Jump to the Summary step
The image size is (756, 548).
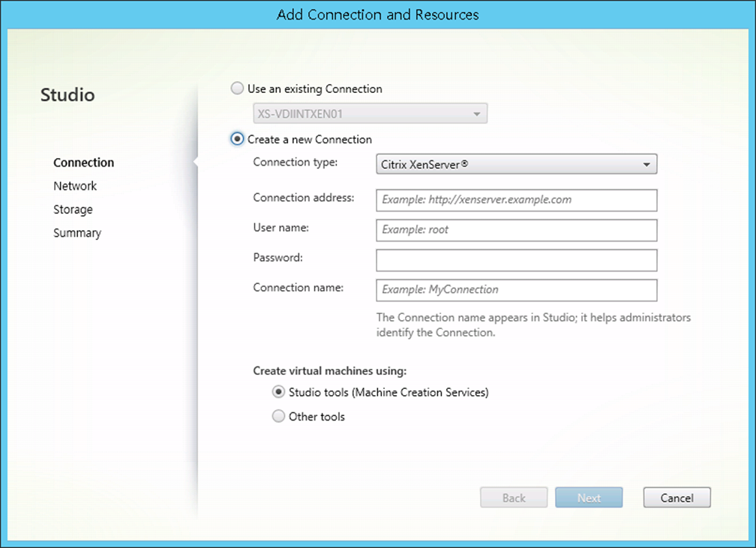pyautogui.click(x=77, y=232)
